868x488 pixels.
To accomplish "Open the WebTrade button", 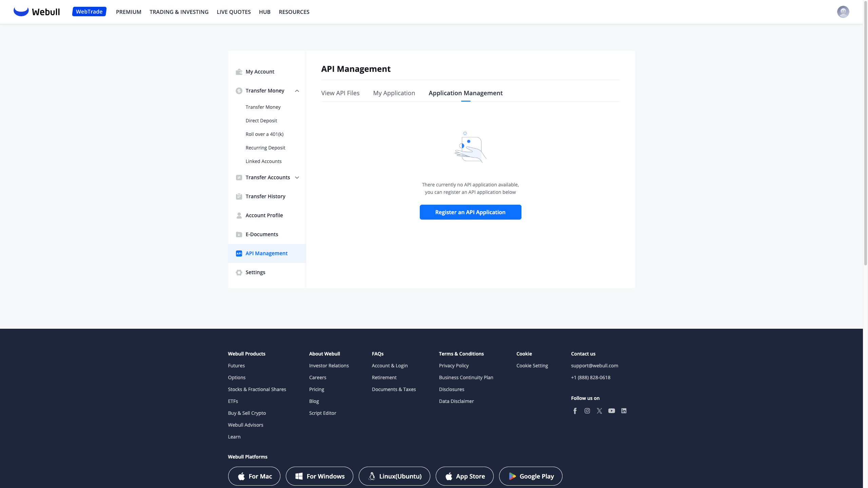I will [89, 12].
